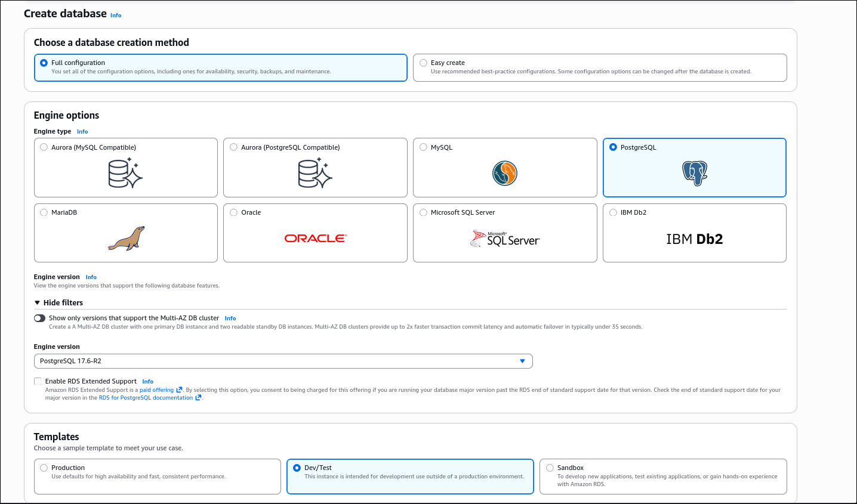Click the MySQL dolphin logo

pyautogui.click(x=505, y=174)
